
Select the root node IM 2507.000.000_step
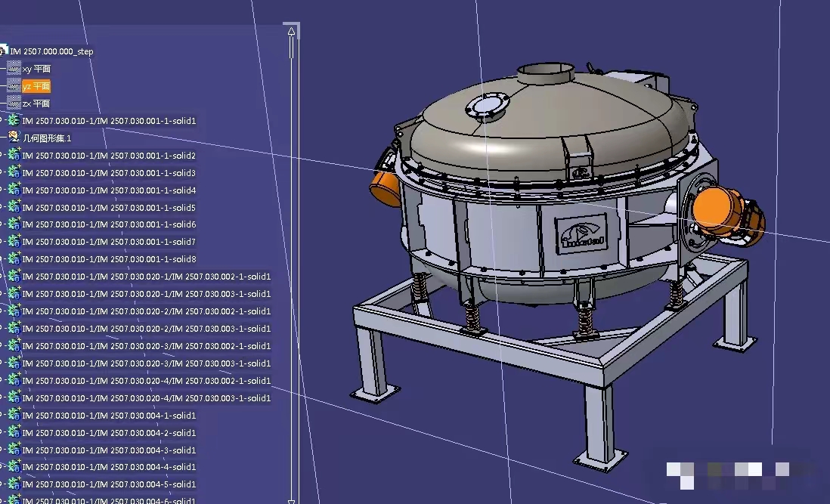click(51, 51)
